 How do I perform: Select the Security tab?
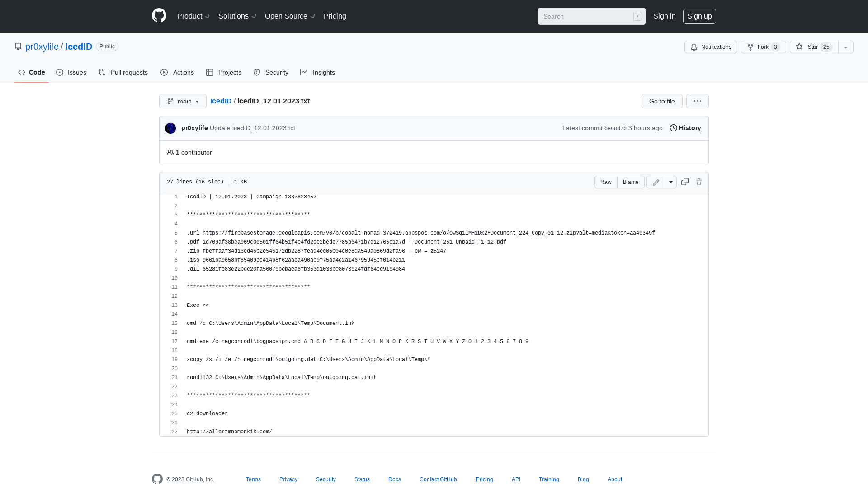271,72
